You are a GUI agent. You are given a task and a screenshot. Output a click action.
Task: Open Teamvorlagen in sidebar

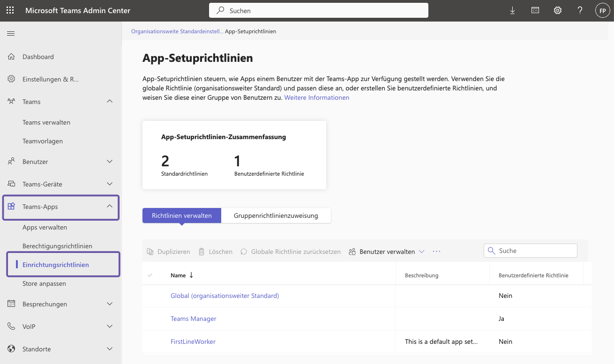43,141
